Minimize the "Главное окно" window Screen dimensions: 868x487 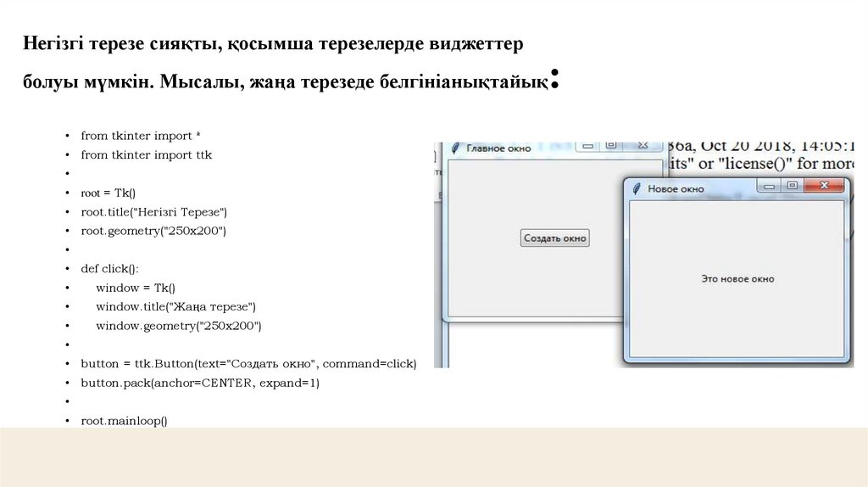pyautogui.click(x=588, y=146)
